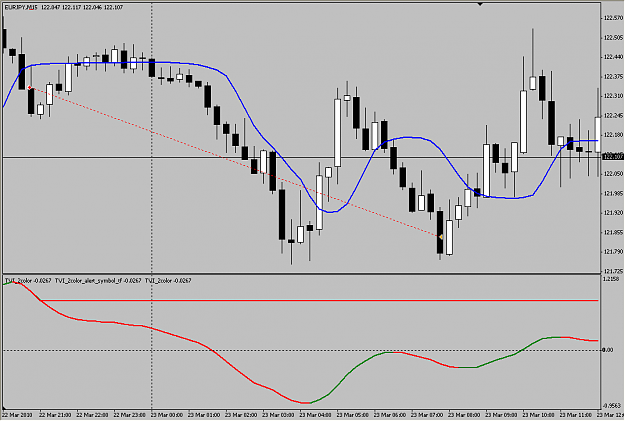
Task: Click the 122.570 price scale label
Action: point(613,18)
